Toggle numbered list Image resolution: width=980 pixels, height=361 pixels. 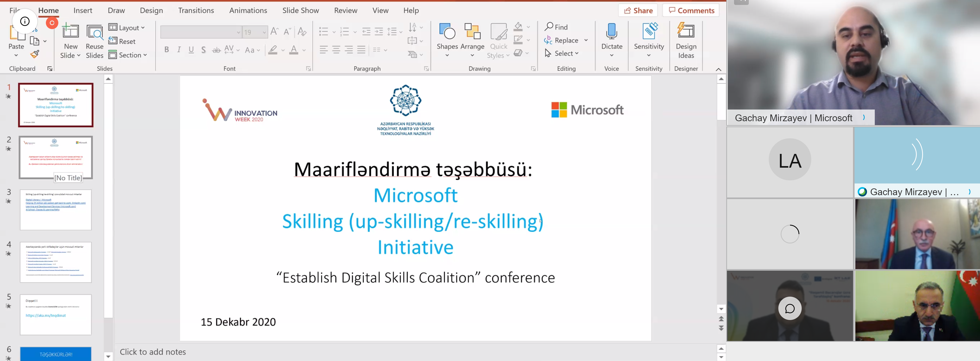pyautogui.click(x=345, y=32)
